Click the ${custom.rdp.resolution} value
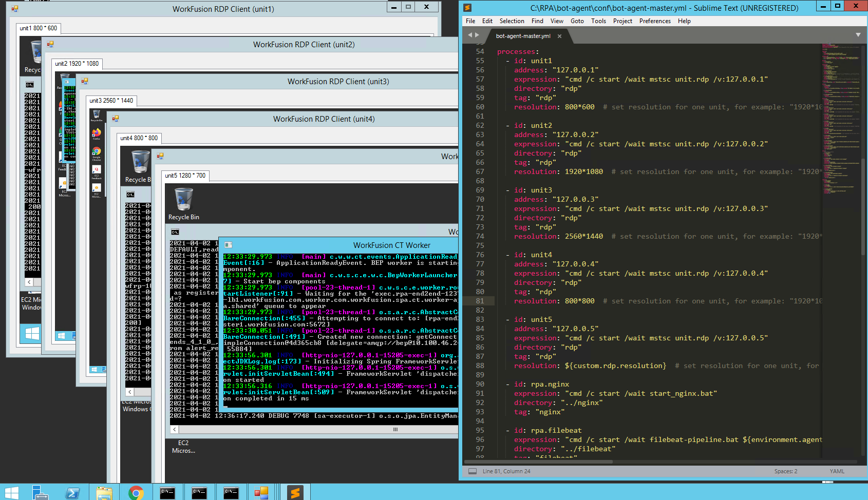 (x=615, y=366)
